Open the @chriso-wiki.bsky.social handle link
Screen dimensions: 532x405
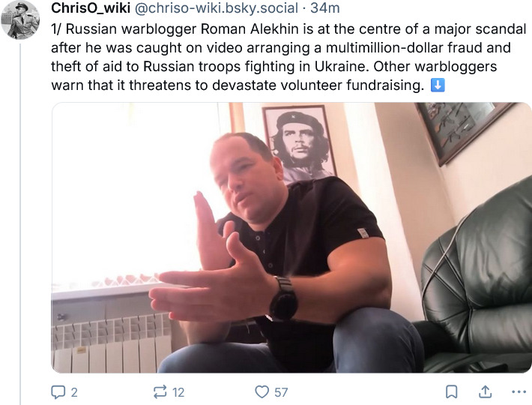point(216,8)
